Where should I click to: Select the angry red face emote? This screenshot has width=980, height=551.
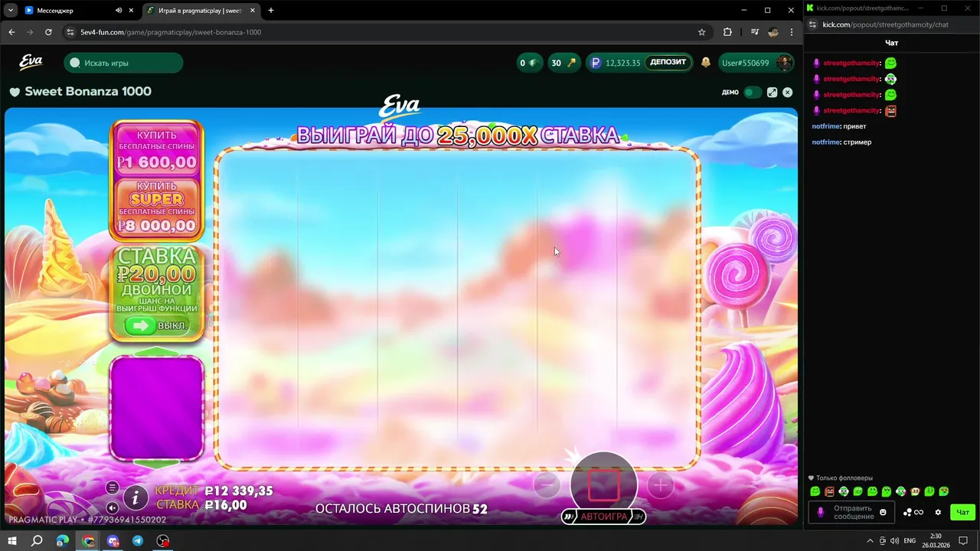point(829,491)
